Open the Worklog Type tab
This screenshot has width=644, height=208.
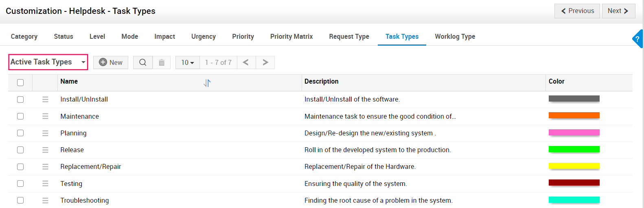[455, 36]
